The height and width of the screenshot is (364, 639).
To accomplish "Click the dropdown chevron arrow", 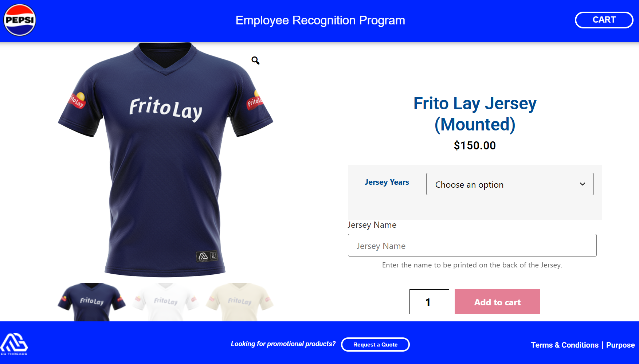I will [583, 184].
